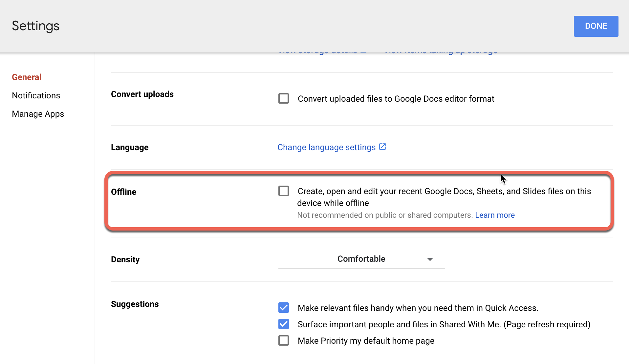Screen dimensions: 629x364
Task: Open Change language settings link
Action: coord(326,147)
